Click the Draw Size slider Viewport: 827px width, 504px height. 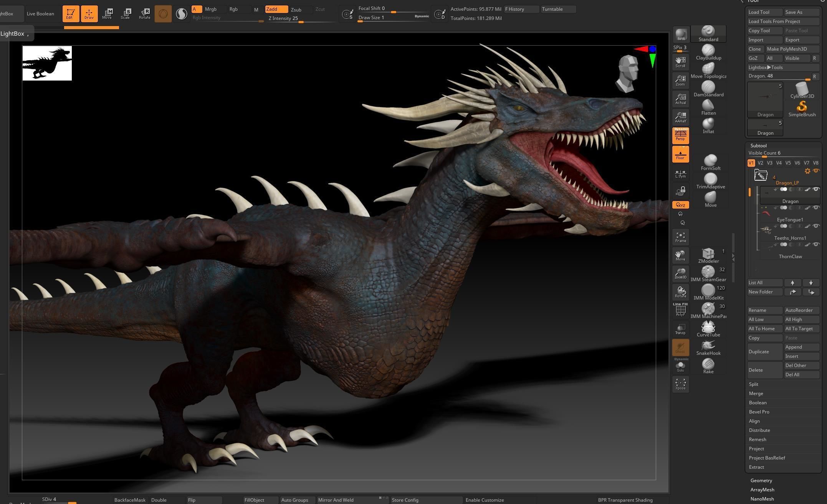[x=394, y=18]
